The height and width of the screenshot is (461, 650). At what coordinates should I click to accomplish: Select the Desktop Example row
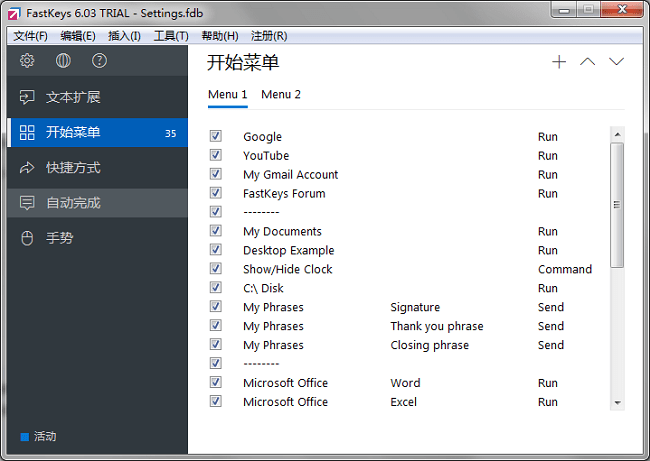tap(288, 250)
